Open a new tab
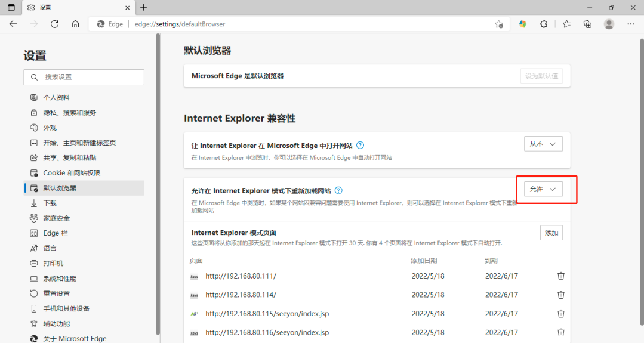 coord(143,7)
